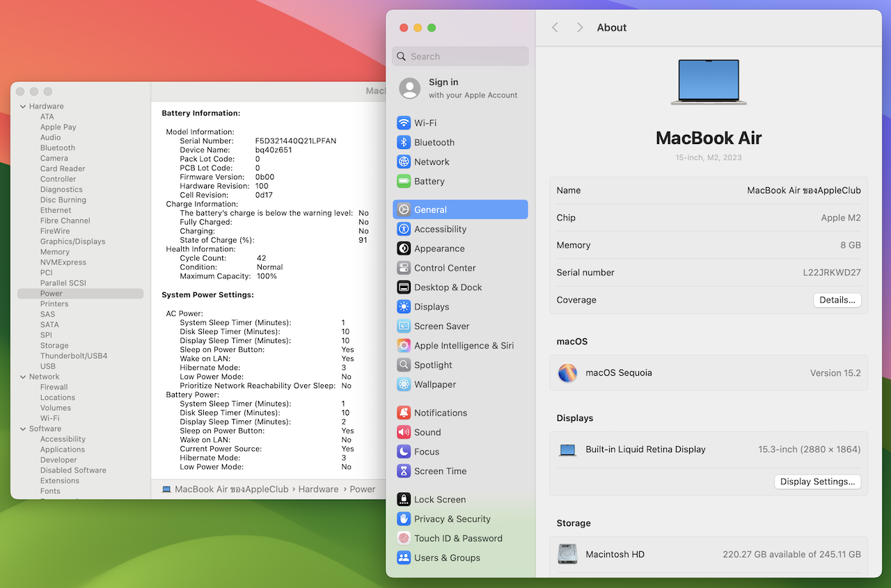Collapse Network section in System Information
891x588 pixels.
[23, 377]
